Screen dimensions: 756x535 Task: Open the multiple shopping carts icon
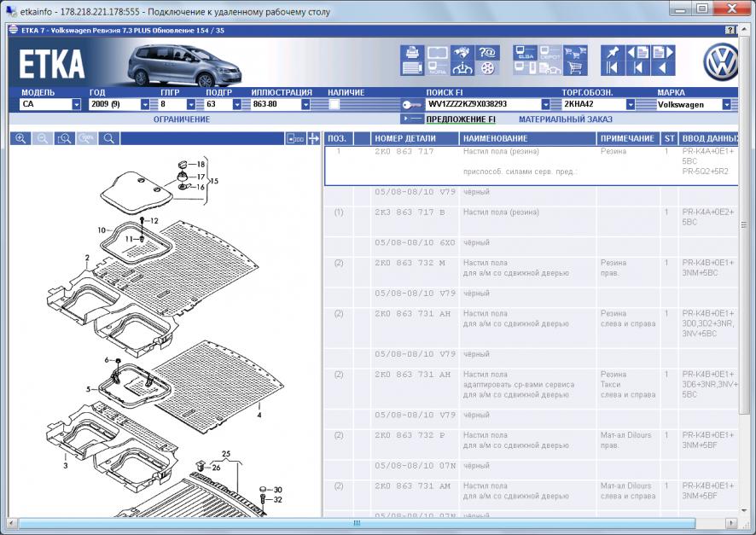[x=575, y=53]
